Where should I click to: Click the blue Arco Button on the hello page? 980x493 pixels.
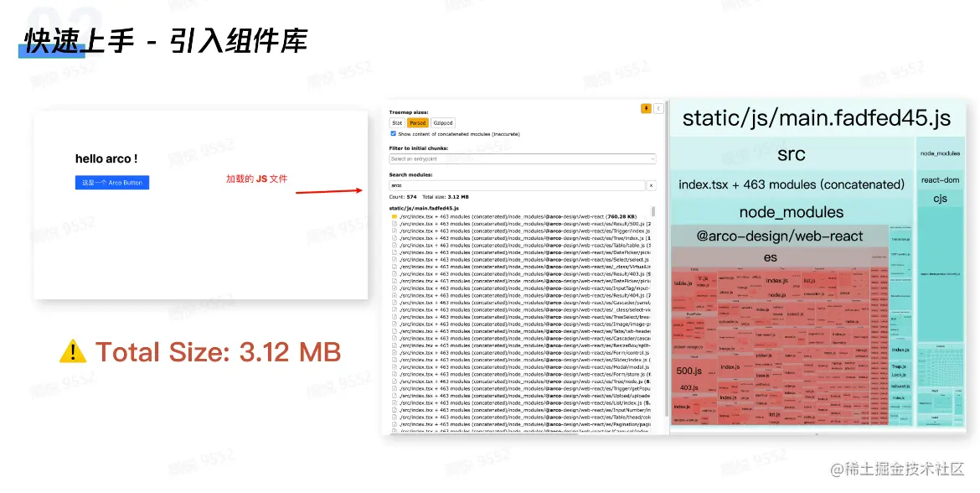112,183
